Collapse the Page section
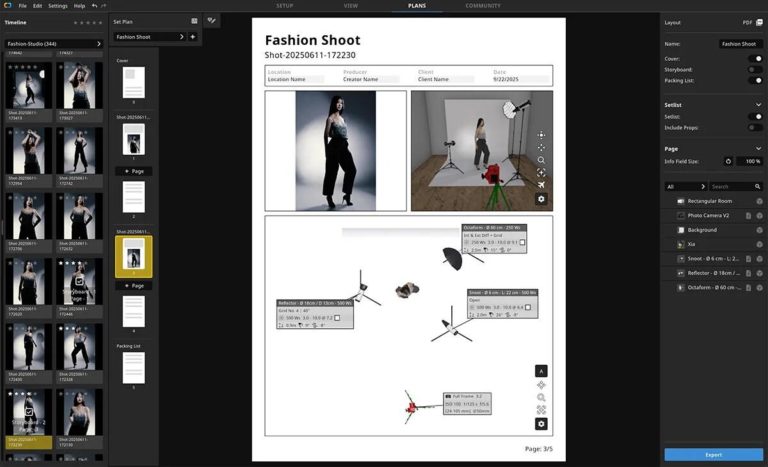Image resolution: width=768 pixels, height=467 pixels. click(x=758, y=148)
